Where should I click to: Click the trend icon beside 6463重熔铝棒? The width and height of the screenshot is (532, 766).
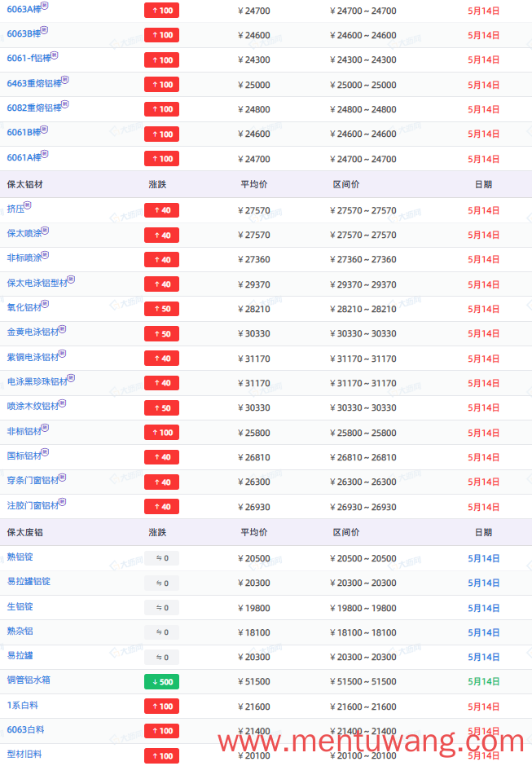(x=65, y=80)
